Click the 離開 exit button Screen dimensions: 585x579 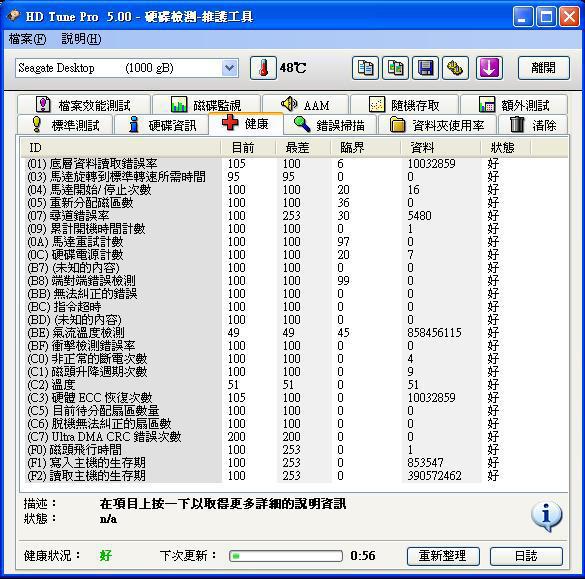click(x=544, y=68)
